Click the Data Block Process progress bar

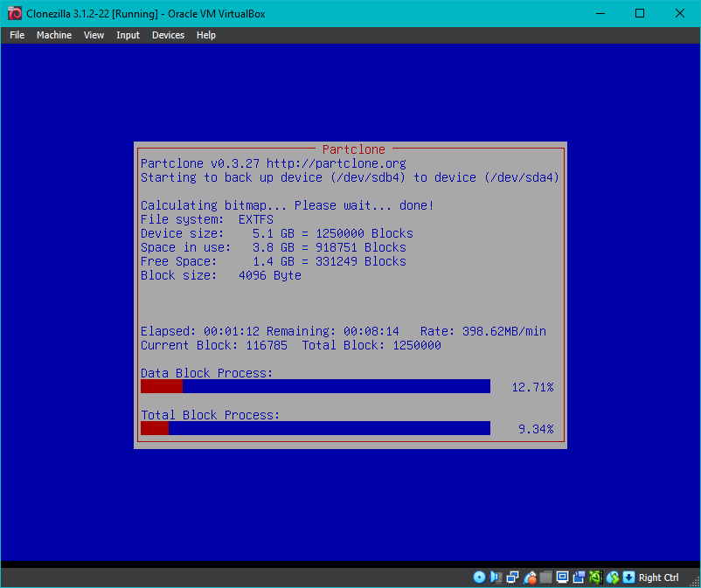point(315,386)
